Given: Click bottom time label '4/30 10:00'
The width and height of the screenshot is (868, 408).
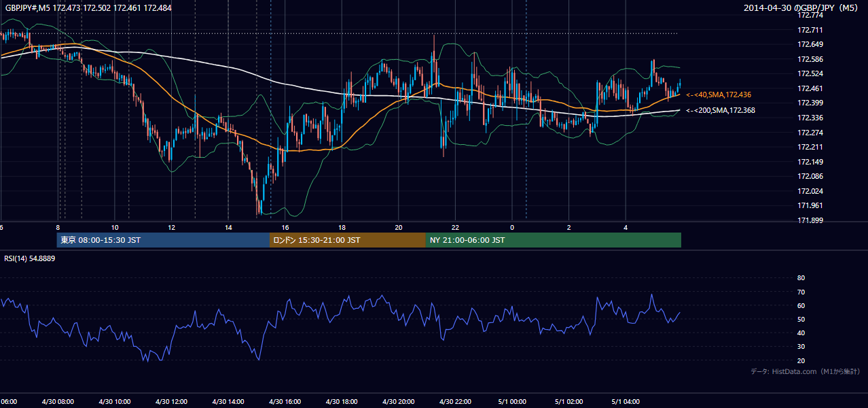Looking at the screenshot, I should click(115, 402).
